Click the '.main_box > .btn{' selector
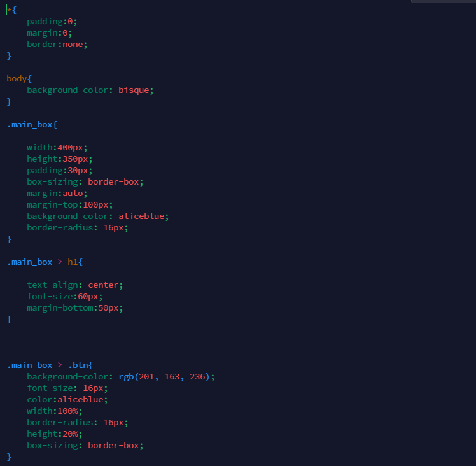 pos(50,365)
